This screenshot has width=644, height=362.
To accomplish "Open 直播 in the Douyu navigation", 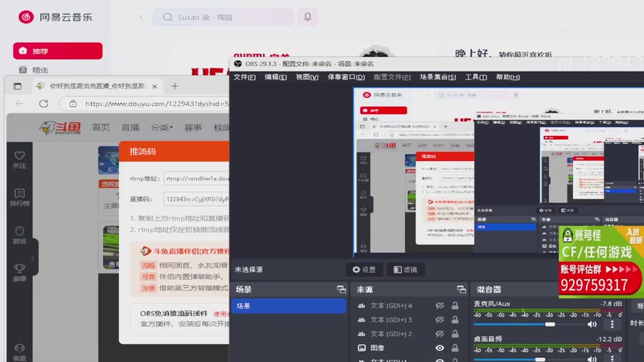I will point(130,128).
